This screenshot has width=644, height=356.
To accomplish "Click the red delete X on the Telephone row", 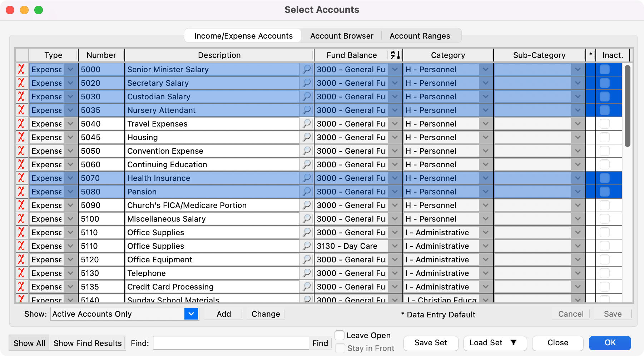I will click(21, 273).
